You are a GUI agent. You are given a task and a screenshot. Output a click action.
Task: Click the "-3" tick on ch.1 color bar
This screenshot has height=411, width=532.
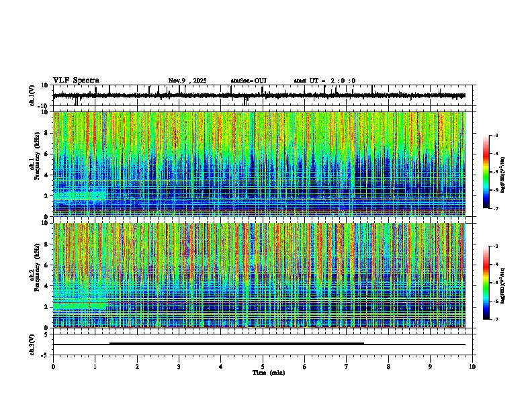coord(495,136)
